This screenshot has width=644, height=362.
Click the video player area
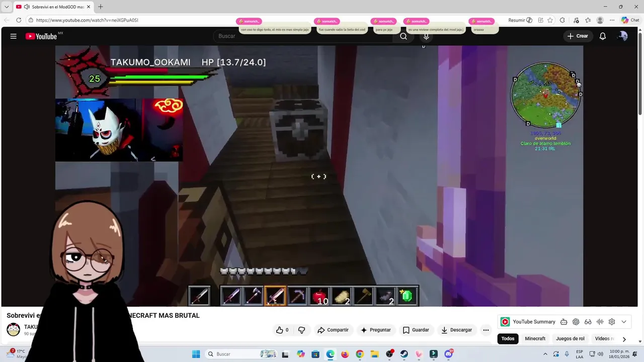tap(319, 176)
